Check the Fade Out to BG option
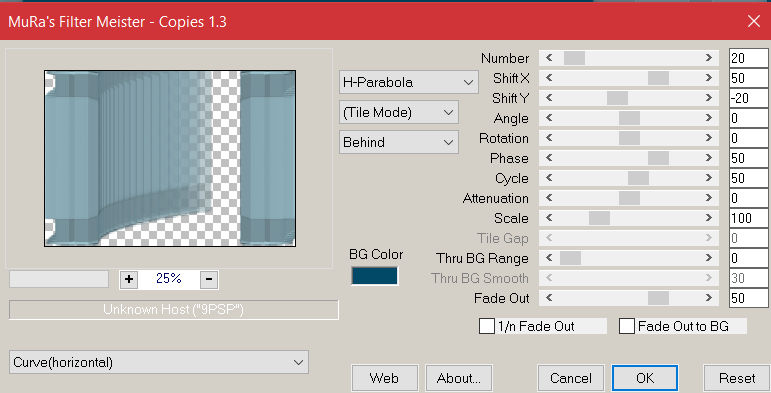The width and height of the screenshot is (771, 393). click(x=627, y=326)
